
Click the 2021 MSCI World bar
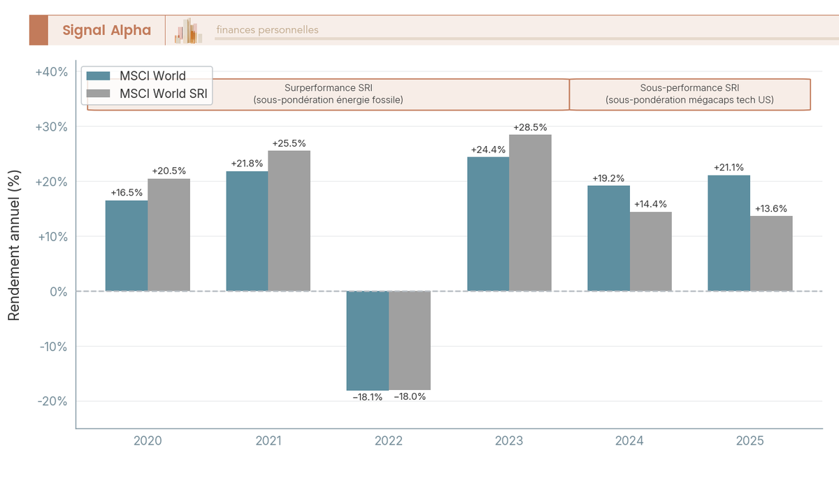tap(247, 231)
